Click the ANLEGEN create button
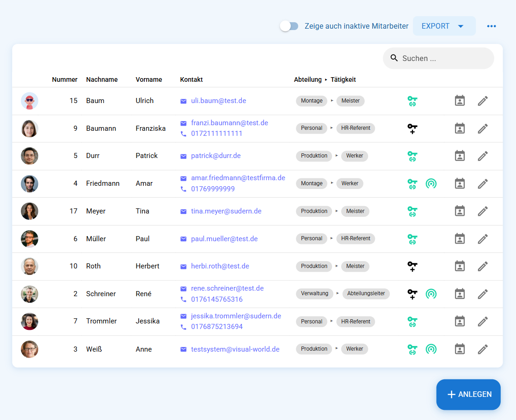This screenshot has height=420, width=516. [468, 394]
